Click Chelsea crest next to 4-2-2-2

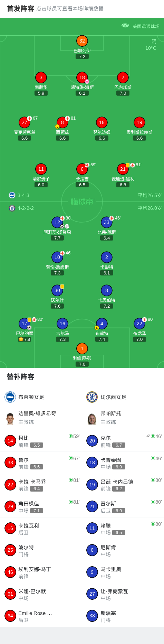click(x=12, y=208)
